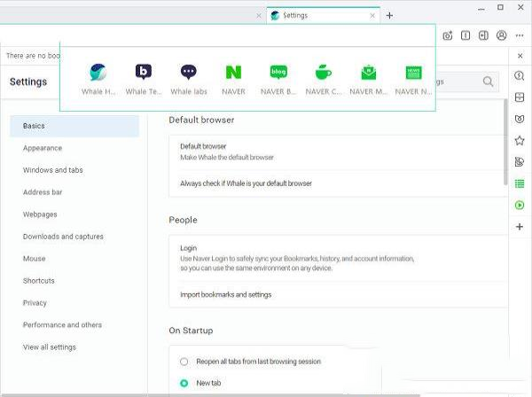Add a sidebar app with plus icon

pyautogui.click(x=520, y=227)
